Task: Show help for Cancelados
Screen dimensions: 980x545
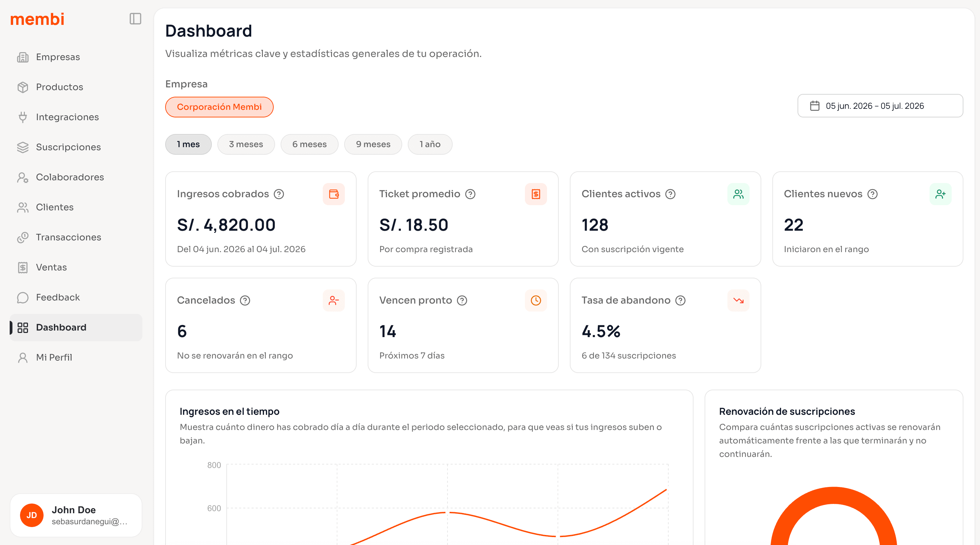Action: point(245,301)
